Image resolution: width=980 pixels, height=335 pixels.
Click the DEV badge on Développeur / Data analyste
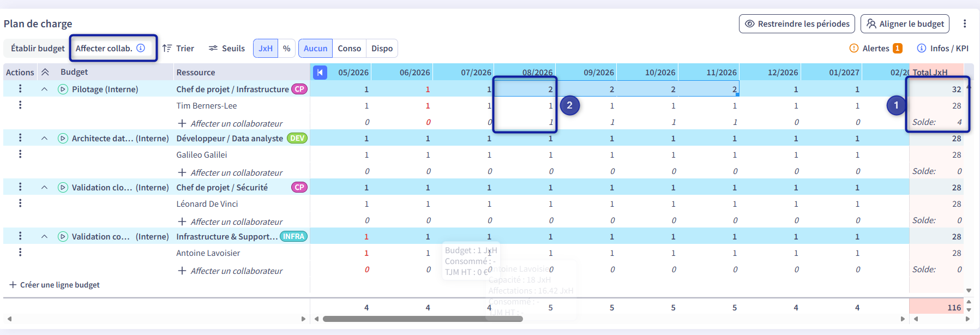pos(297,138)
